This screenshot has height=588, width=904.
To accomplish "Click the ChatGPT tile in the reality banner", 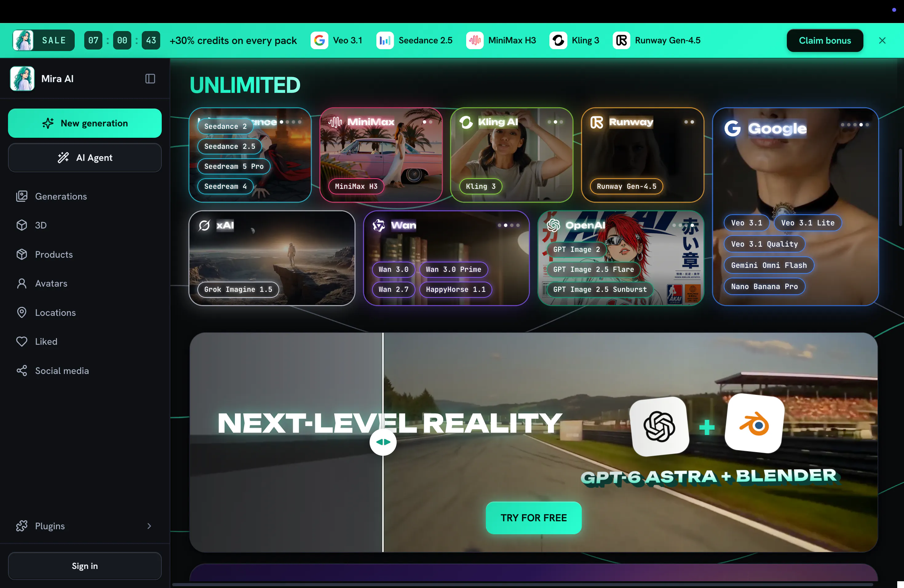I will [660, 426].
